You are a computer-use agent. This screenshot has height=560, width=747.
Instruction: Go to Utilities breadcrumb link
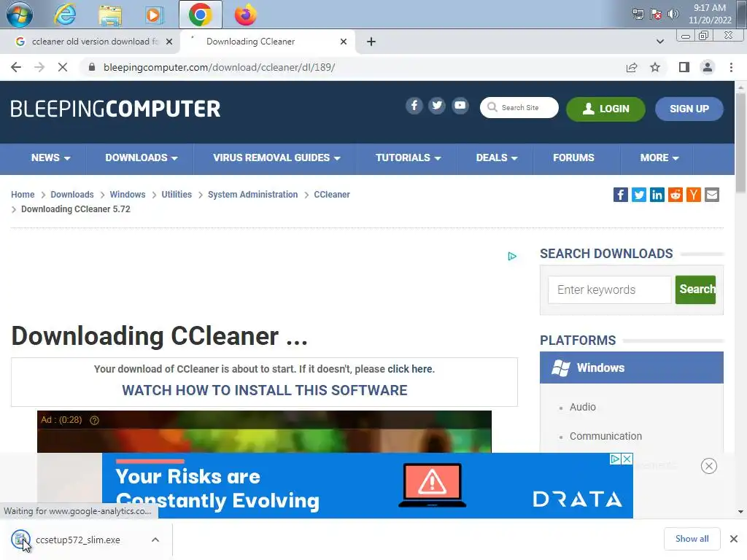pos(177,194)
